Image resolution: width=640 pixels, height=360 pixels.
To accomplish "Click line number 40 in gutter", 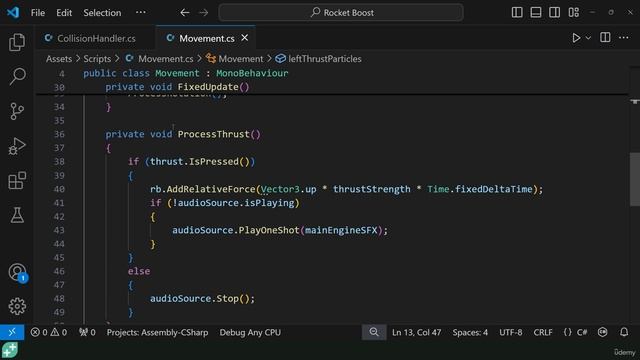I will pyautogui.click(x=59, y=189).
